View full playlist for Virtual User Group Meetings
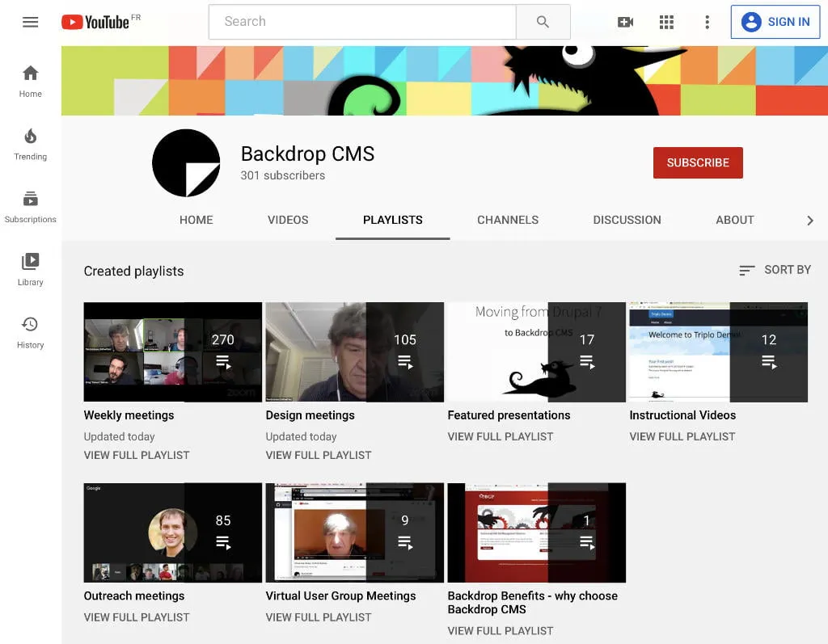 tap(319, 617)
